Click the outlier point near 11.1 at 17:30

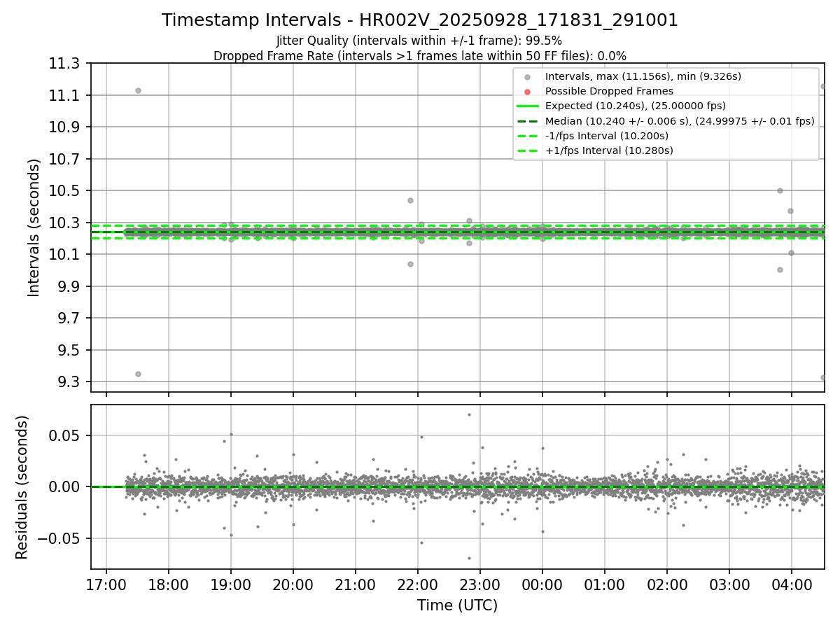138,90
